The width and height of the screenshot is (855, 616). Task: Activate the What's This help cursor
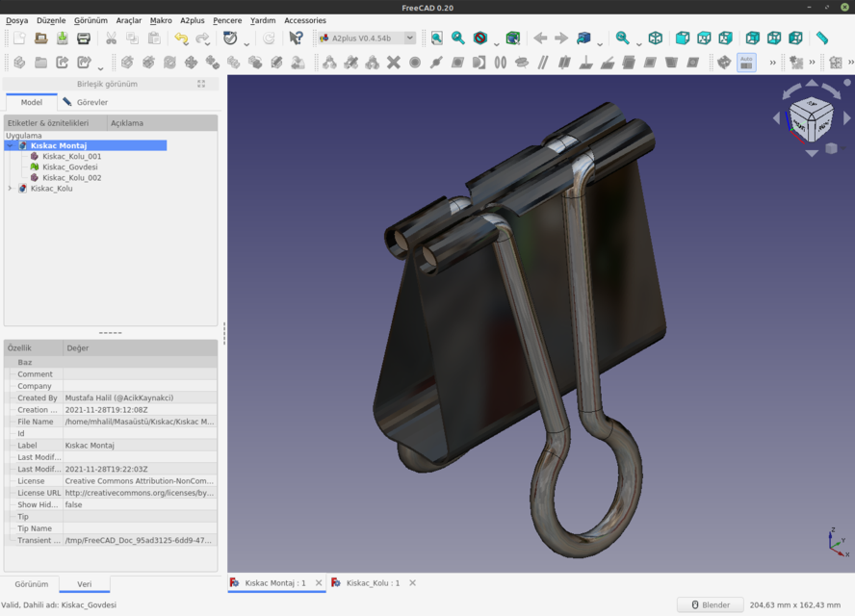click(x=295, y=38)
